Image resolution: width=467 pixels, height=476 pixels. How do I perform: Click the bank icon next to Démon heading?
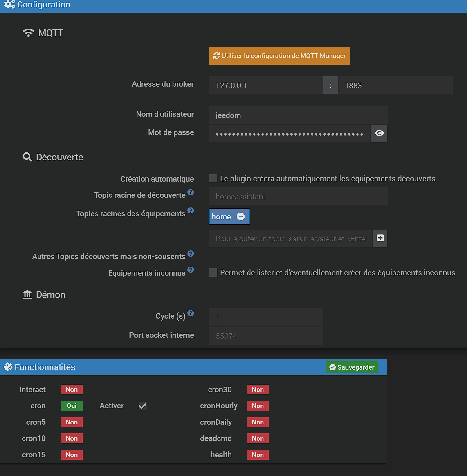27,294
